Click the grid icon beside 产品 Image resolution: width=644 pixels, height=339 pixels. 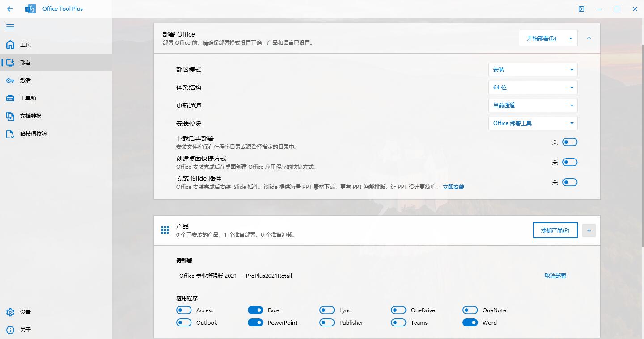(x=165, y=230)
